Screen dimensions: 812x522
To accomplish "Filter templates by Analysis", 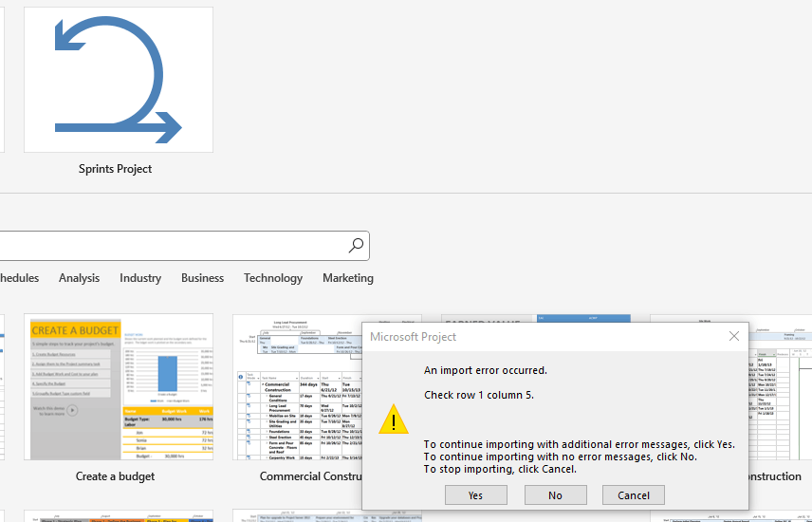I will coord(80,278).
